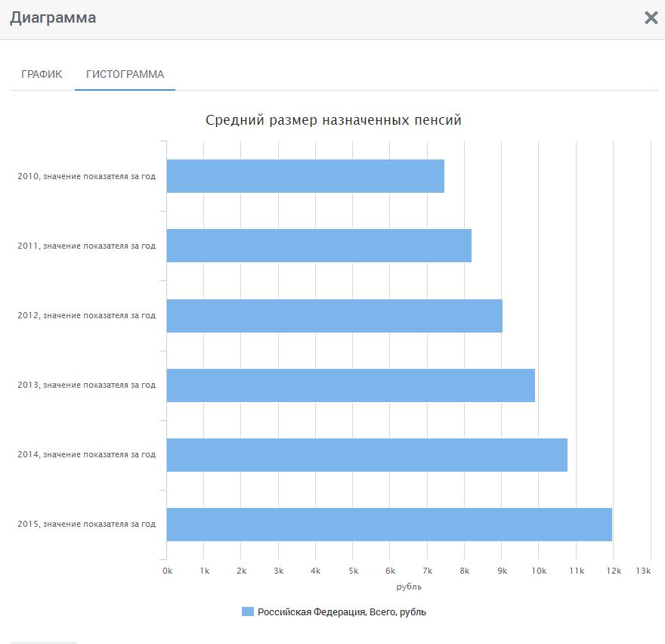Click the axis title рубль

(409, 587)
